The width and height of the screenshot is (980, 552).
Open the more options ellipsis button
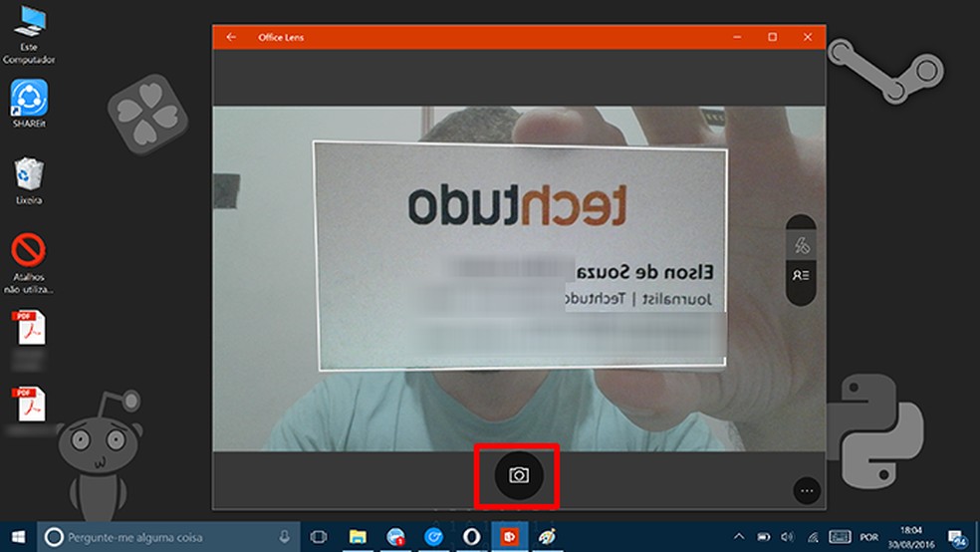pyautogui.click(x=807, y=491)
